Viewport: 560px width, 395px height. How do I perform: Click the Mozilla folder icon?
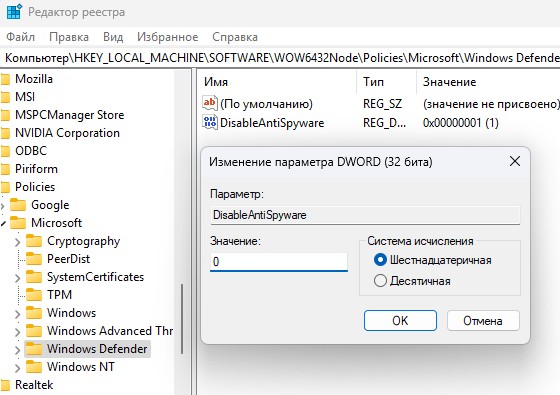click(x=5, y=79)
